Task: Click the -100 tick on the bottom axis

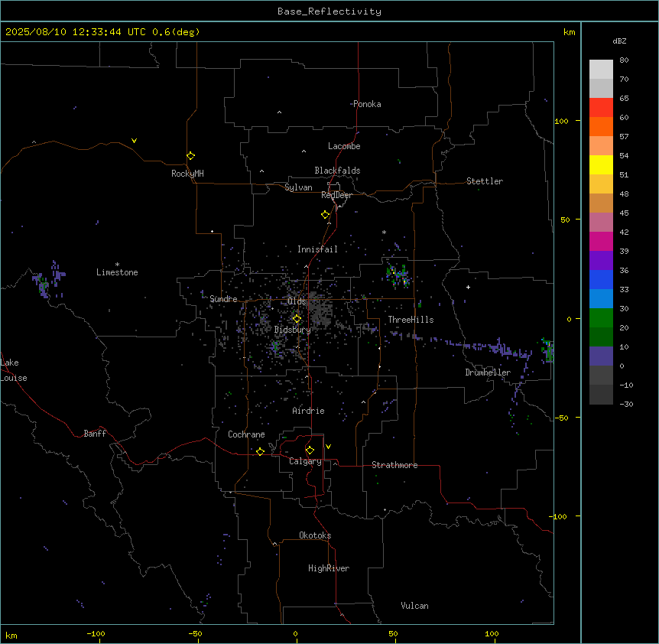Action: tap(96, 633)
